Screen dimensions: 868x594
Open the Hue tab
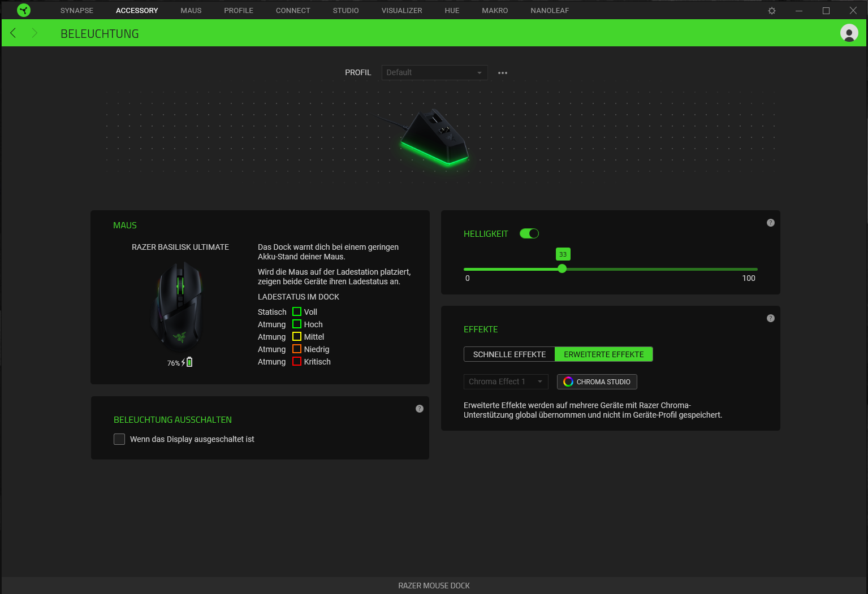point(452,10)
